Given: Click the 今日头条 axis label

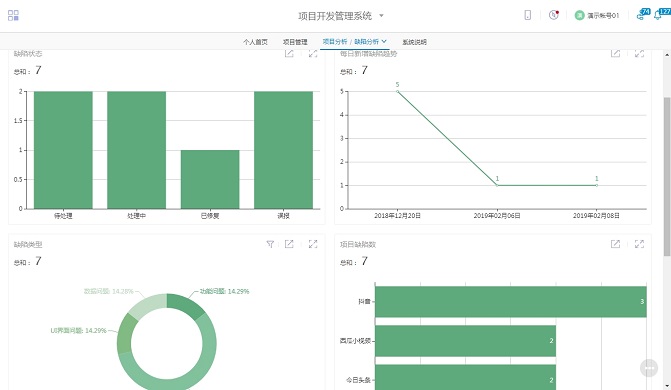Looking at the screenshot, I should click(358, 380).
